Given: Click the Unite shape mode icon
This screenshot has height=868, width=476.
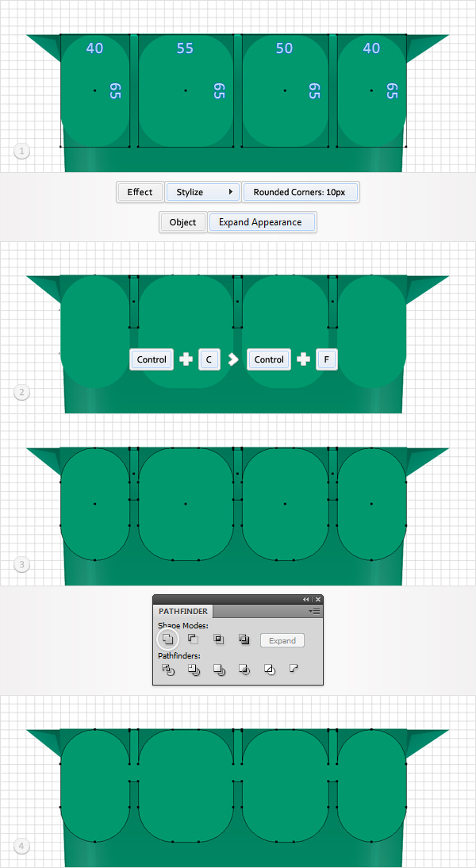Looking at the screenshot, I should (x=167, y=639).
